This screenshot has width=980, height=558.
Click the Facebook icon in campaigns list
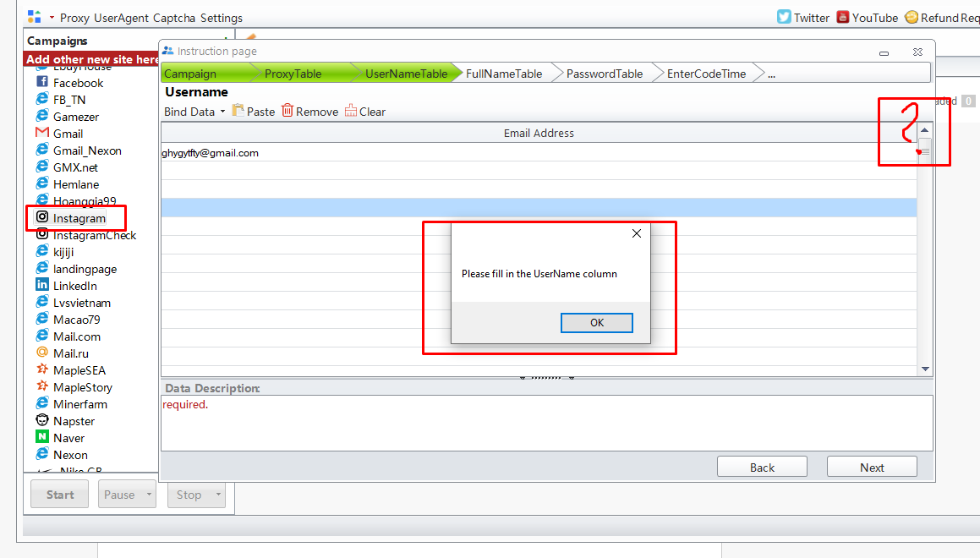click(42, 83)
